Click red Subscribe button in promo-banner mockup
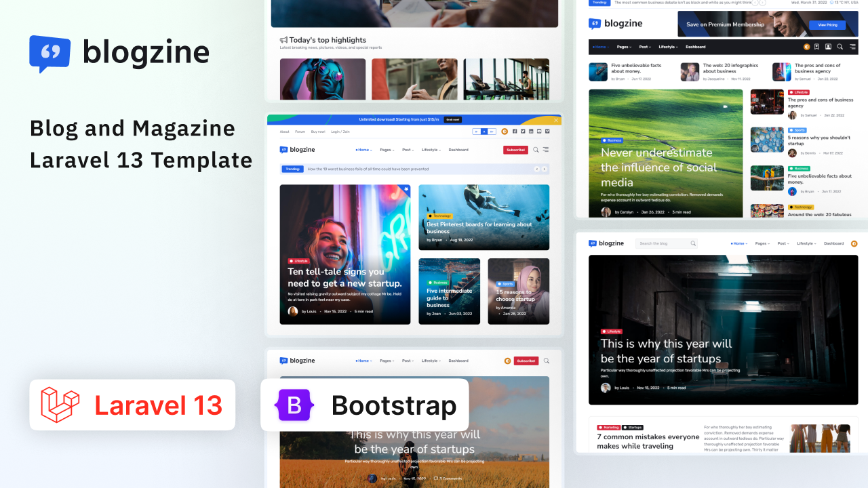Viewport: 868px width, 488px height. click(515, 150)
